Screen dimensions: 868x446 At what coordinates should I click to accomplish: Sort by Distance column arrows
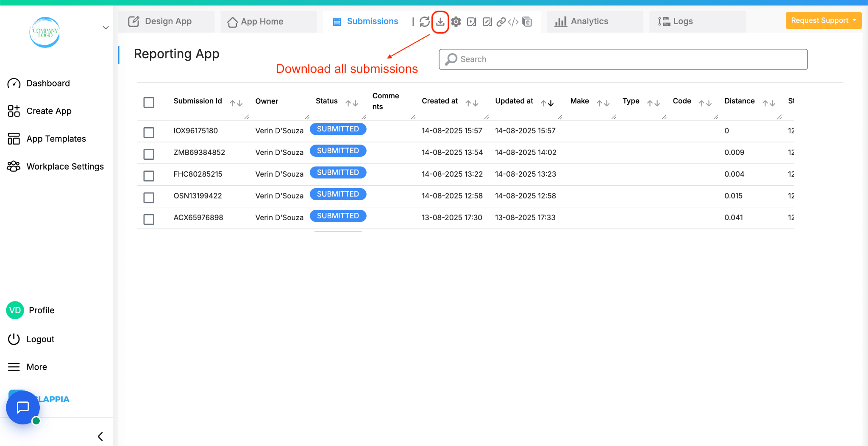click(x=769, y=103)
